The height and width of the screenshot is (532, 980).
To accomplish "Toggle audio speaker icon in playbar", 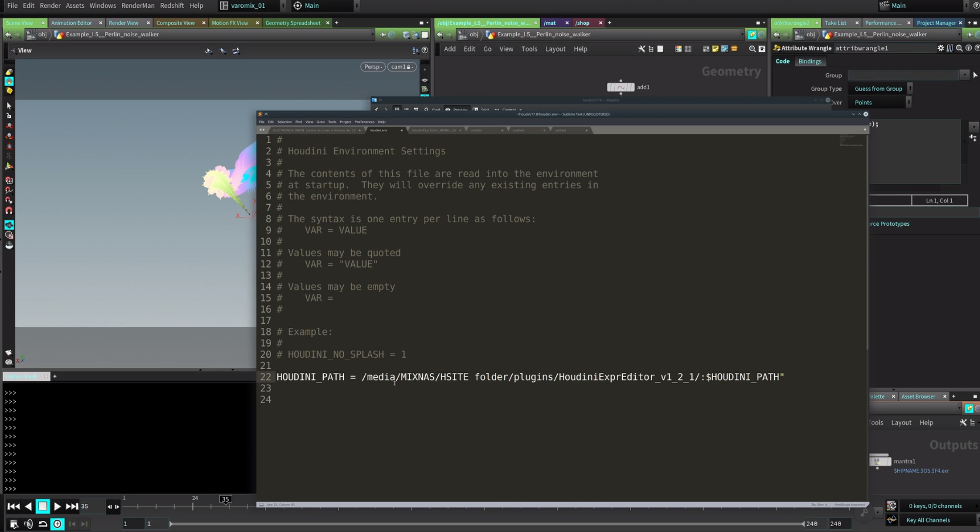I will (28, 524).
